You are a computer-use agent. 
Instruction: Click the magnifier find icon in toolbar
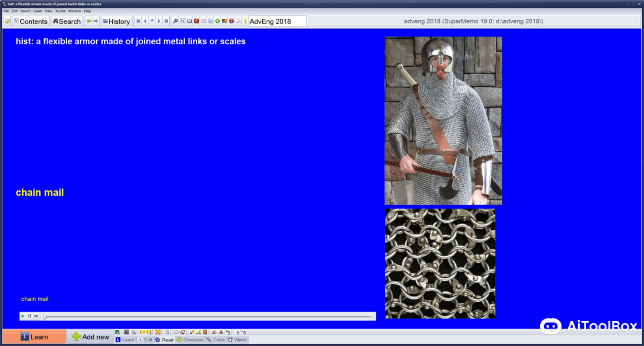point(175,21)
